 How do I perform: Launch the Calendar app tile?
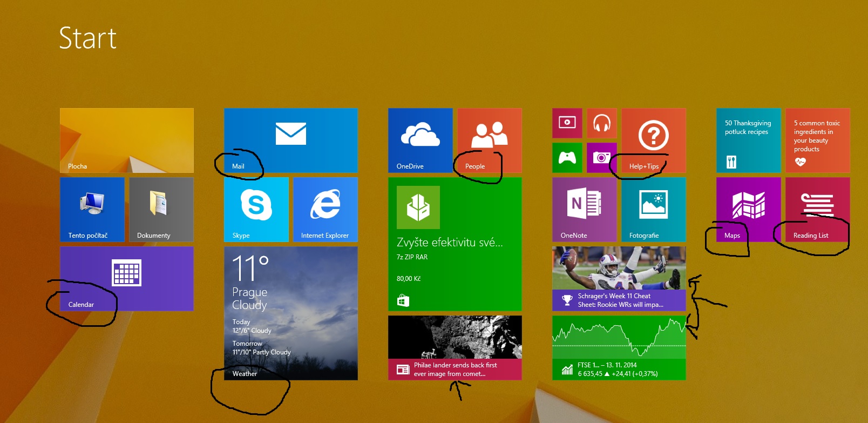point(127,279)
